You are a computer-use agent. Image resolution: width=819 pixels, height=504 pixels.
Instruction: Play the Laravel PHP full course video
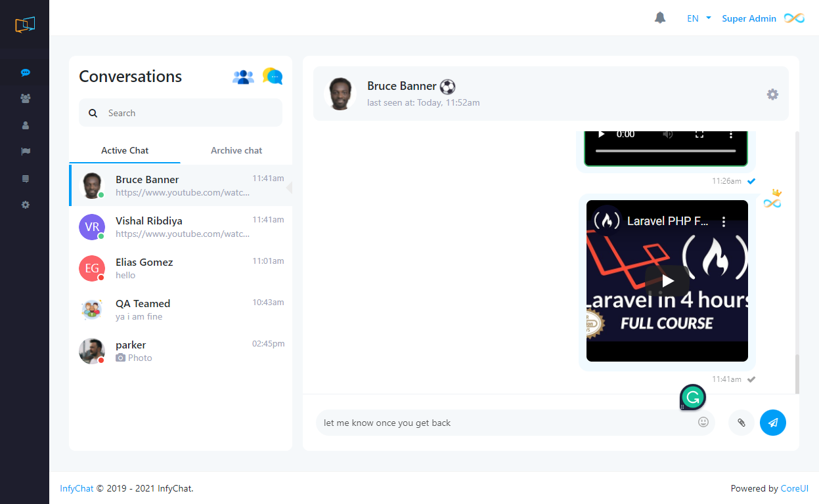[668, 280]
